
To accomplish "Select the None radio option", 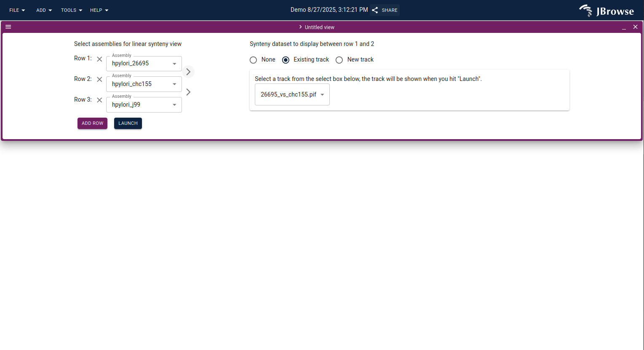I will [253, 60].
